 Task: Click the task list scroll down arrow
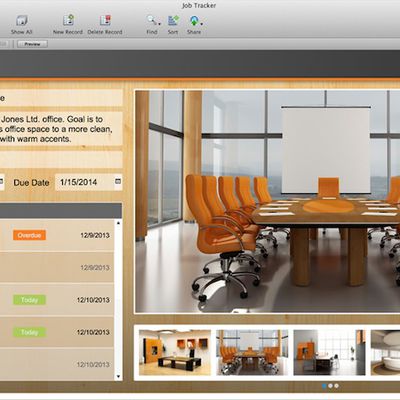point(118,377)
